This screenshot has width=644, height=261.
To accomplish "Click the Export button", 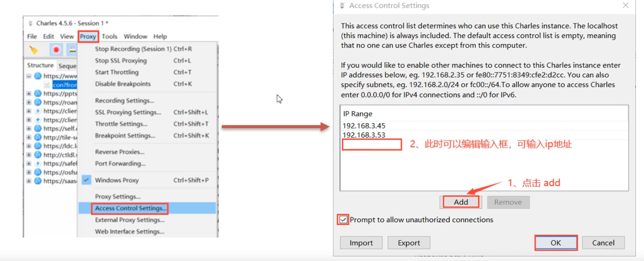I will click(x=409, y=243).
